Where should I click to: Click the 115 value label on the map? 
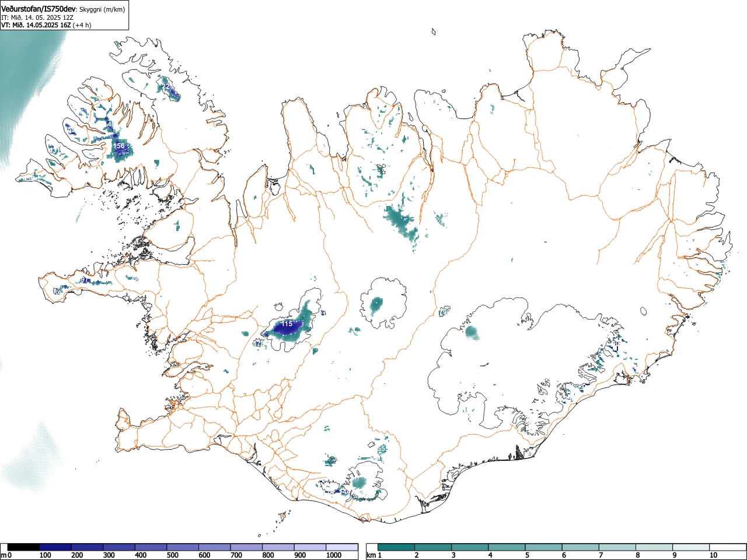click(x=287, y=323)
